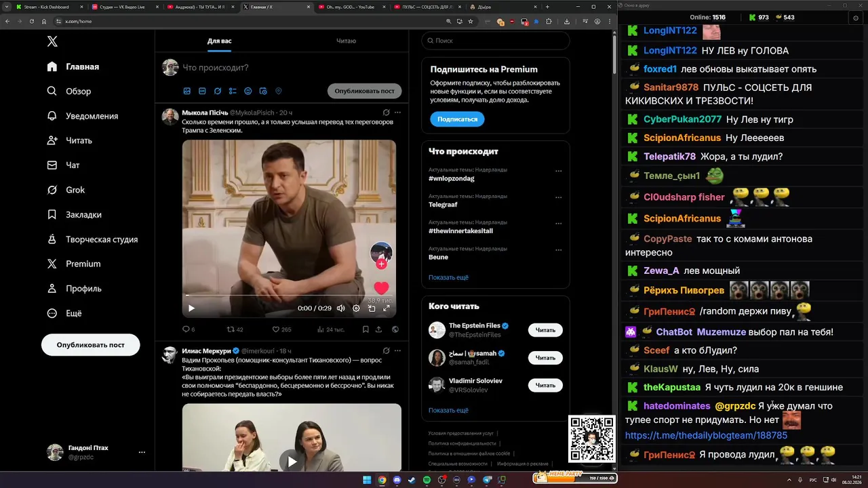This screenshot has height=488, width=868.
Task: Click the Поиск search field
Action: tap(496, 41)
